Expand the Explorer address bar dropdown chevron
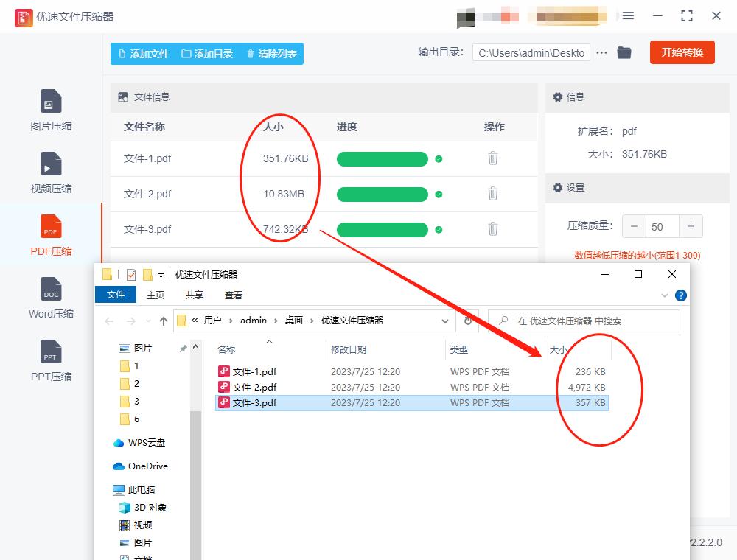737x560 pixels. pyautogui.click(x=445, y=321)
